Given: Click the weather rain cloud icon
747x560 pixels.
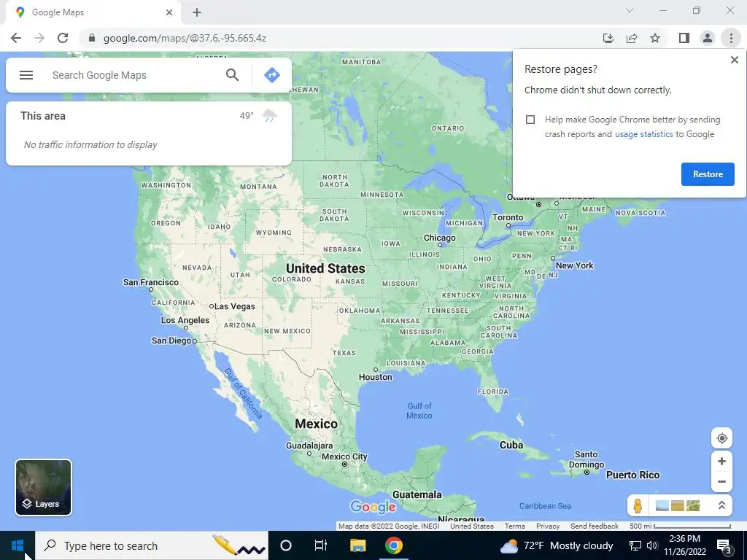Looking at the screenshot, I should pos(270,116).
